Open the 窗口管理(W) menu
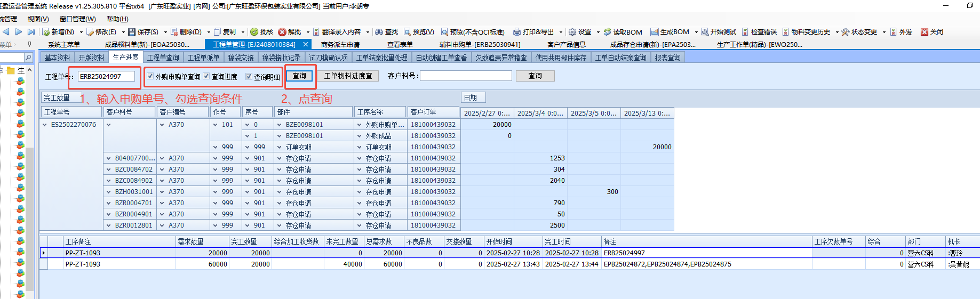 point(77,19)
